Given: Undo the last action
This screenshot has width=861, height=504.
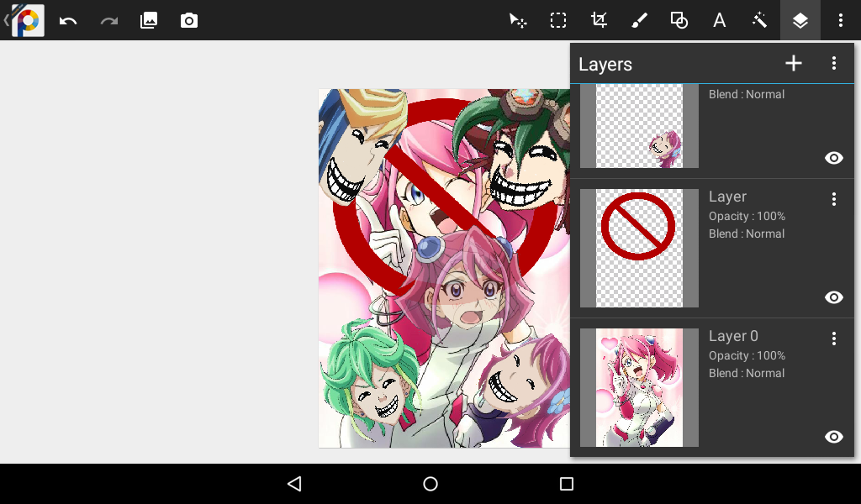Looking at the screenshot, I should click(68, 21).
